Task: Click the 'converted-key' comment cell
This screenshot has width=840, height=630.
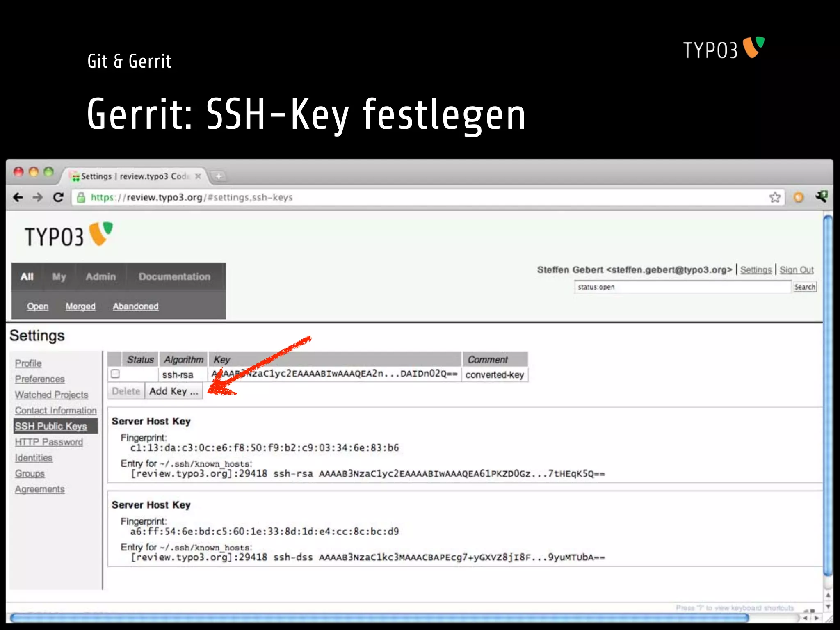Action: (495, 375)
